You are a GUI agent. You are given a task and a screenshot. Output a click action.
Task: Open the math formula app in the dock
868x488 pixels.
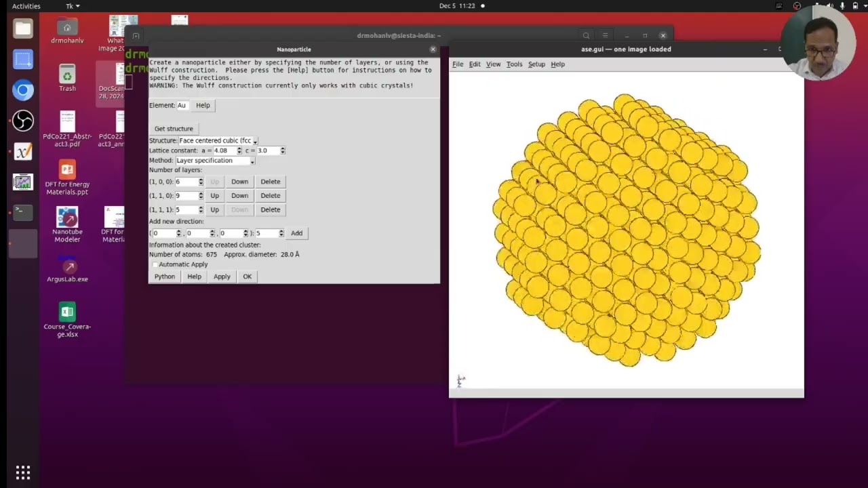click(x=22, y=151)
